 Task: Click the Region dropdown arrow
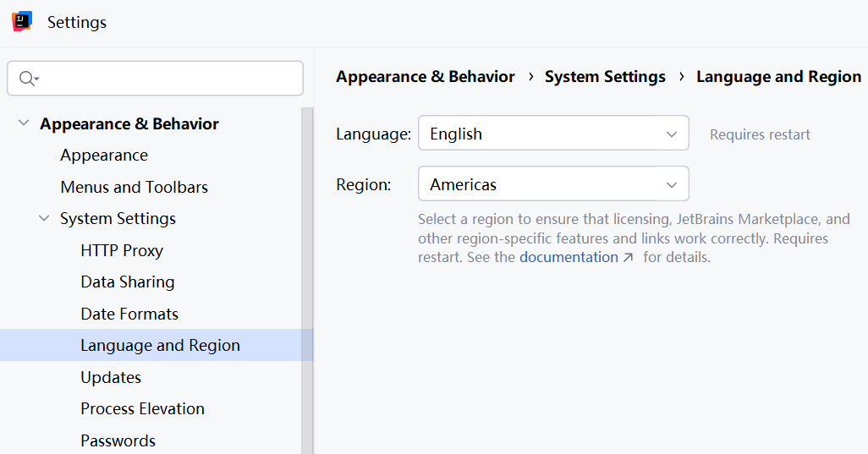tap(672, 184)
